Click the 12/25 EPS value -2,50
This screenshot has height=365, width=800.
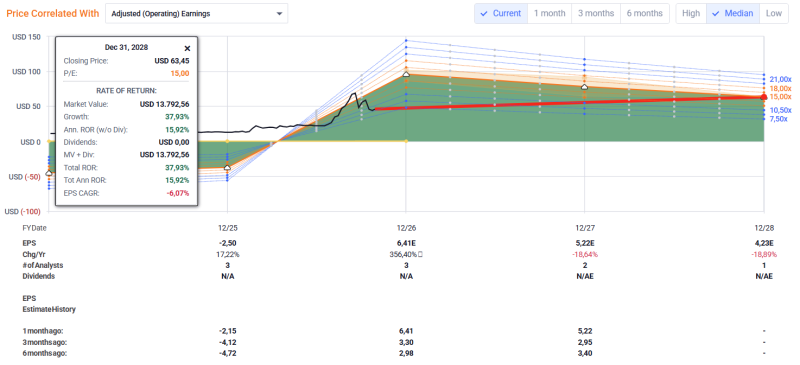point(227,243)
